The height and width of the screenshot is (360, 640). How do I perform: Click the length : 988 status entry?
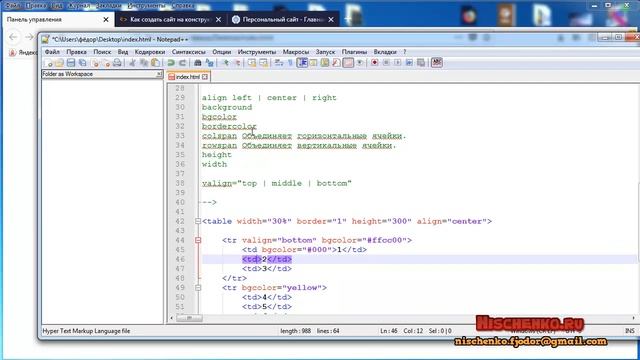tap(296, 331)
